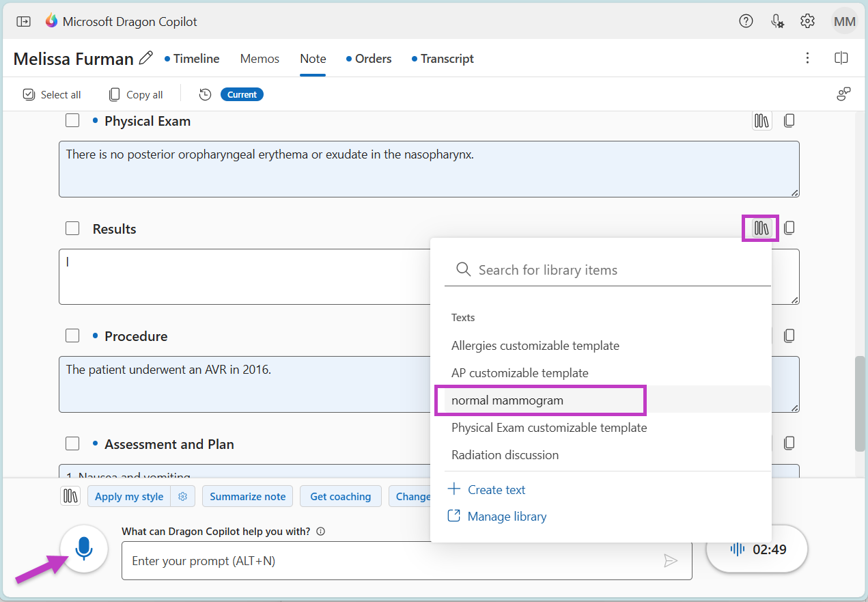The width and height of the screenshot is (868, 602).
Task: Click the Search for library items field
Action: (x=607, y=270)
